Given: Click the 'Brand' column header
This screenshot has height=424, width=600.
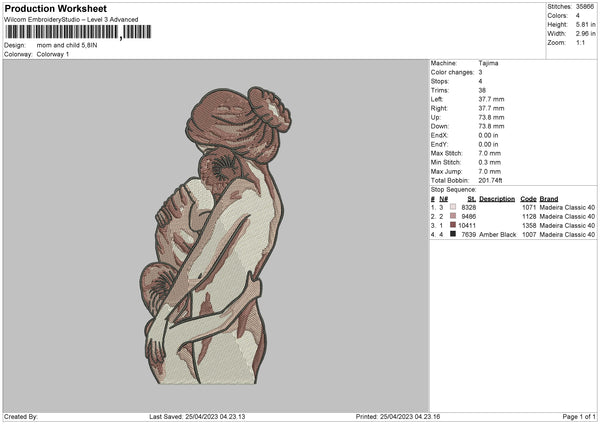Looking at the screenshot, I should tap(549, 199).
